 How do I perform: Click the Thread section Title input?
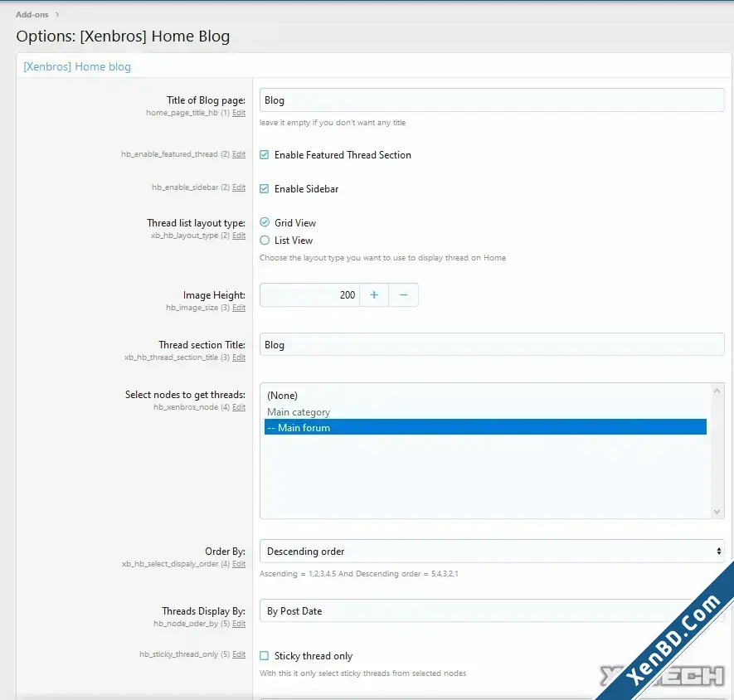[492, 345]
